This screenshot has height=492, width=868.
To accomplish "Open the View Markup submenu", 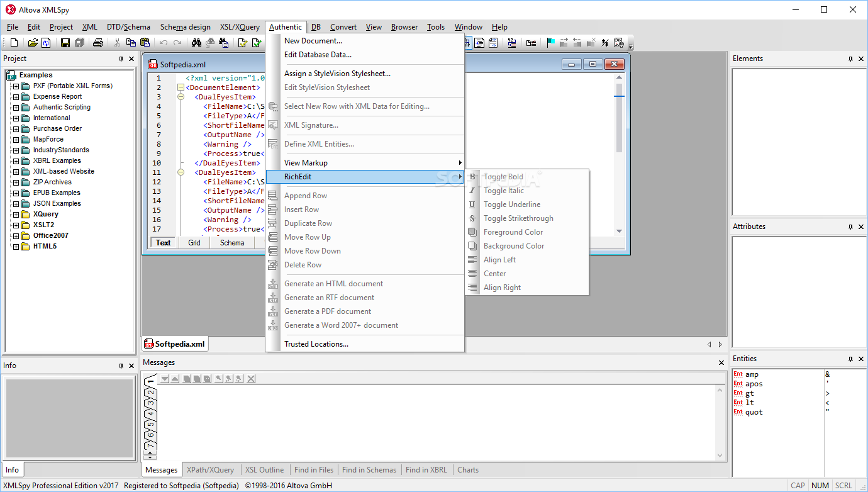I will tap(365, 163).
